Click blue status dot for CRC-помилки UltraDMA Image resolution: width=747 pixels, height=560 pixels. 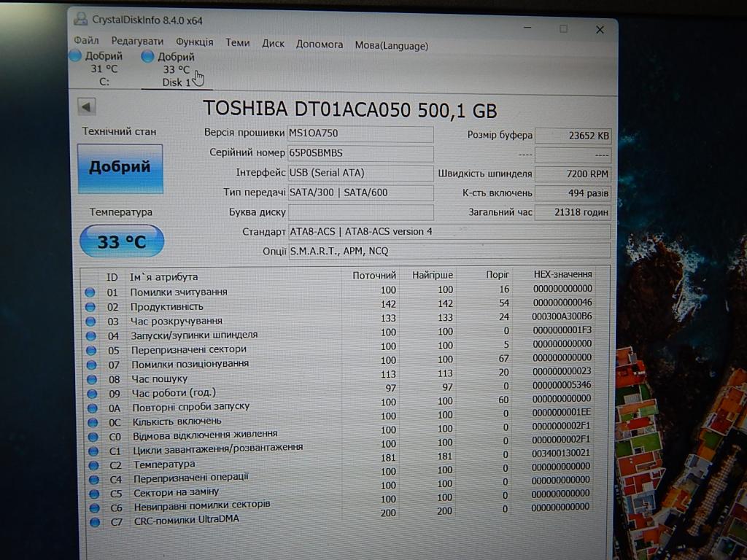coord(95,522)
